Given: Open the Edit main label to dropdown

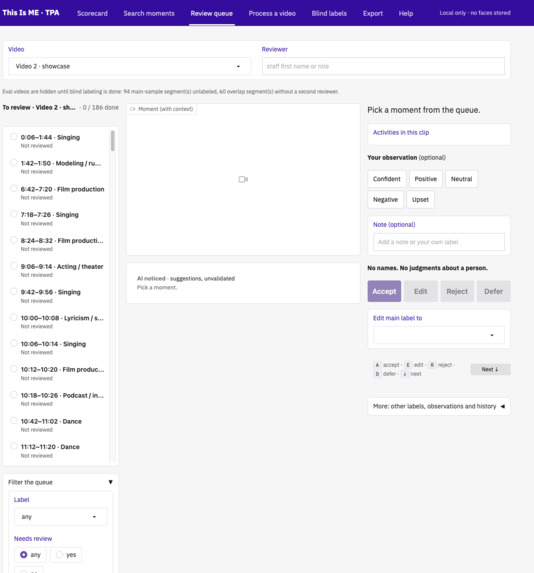Looking at the screenshot, I should point(439,335).
